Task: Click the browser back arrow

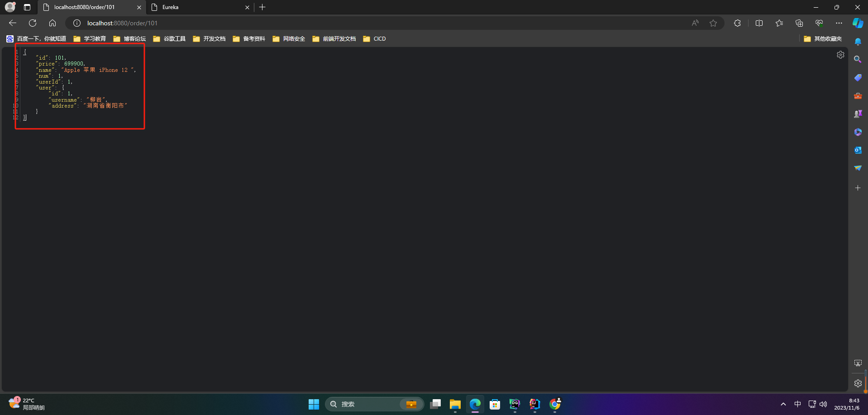Action: (13, 23)
